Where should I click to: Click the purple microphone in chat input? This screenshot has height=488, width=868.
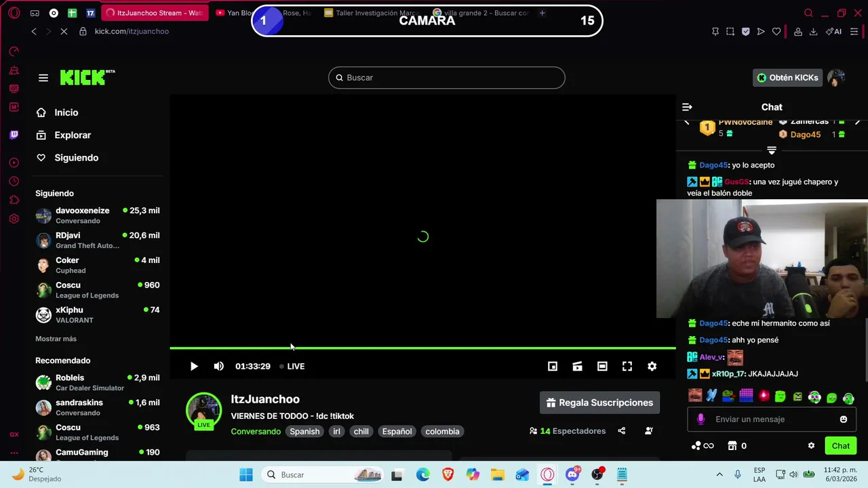(x=701, y=419)
